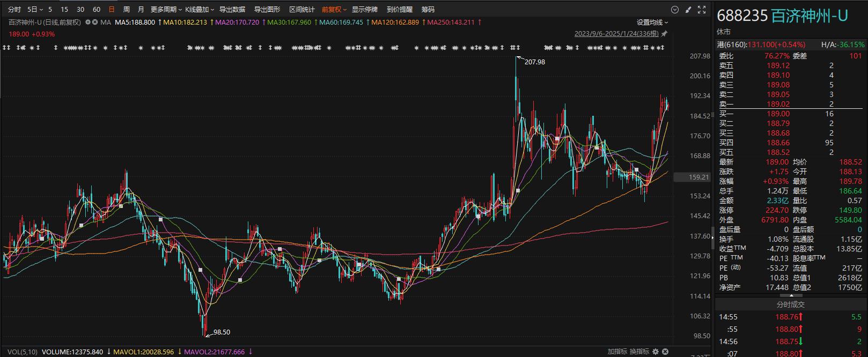The height and width of the screenshot is (357, 868).
Task: Pin the date range with pushpin icon
Action: [664, 34]
